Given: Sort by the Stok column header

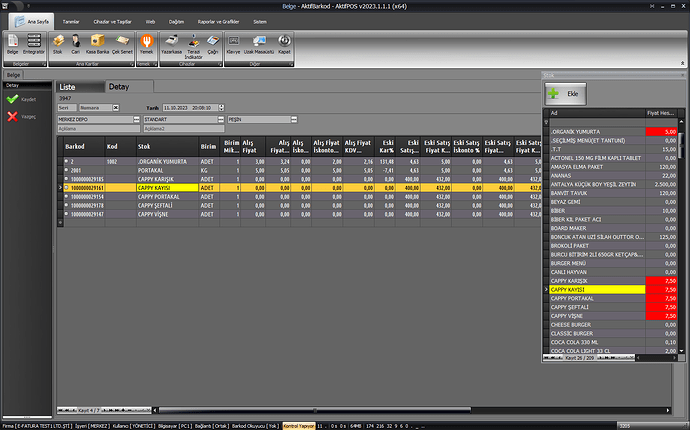Looking at the screenshot, I should point(168,147).
